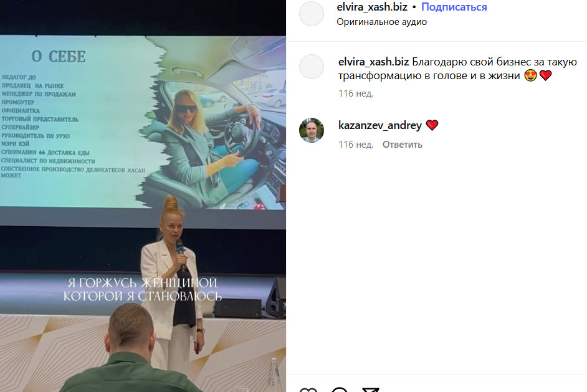The height and width of the screenshot is (392, 587).
Task: Visit the kazanzev_andrey profile link
Action: [x=380, y=125]
